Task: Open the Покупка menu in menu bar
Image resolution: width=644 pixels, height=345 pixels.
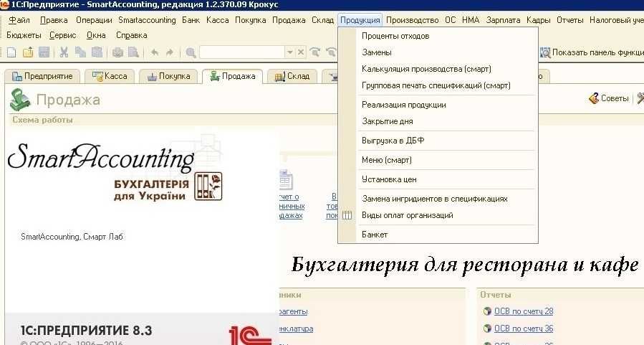Action: (x=251, y=20)
